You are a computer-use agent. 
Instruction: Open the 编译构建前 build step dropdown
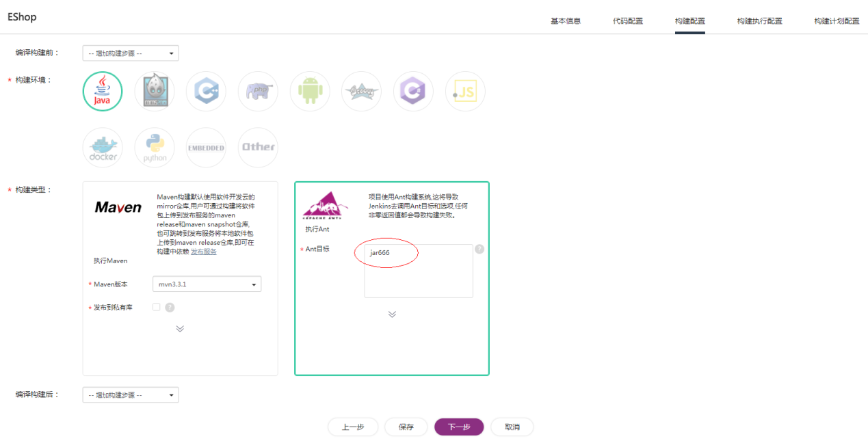tap(131, 53)
